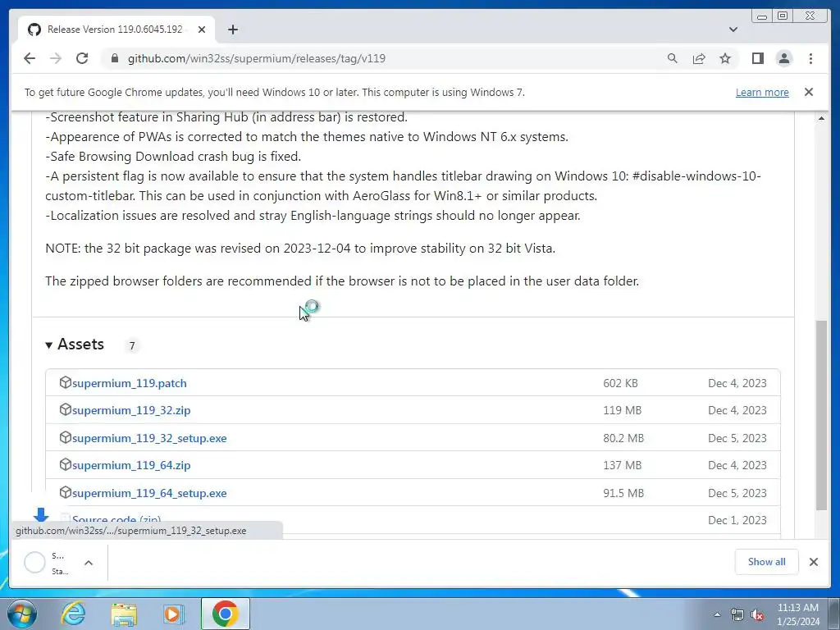The height and width of the screenshot is (630, 840).
Task: Click the scrollbar up arrow
Action: pyautogui.click(x=821, y=118)
